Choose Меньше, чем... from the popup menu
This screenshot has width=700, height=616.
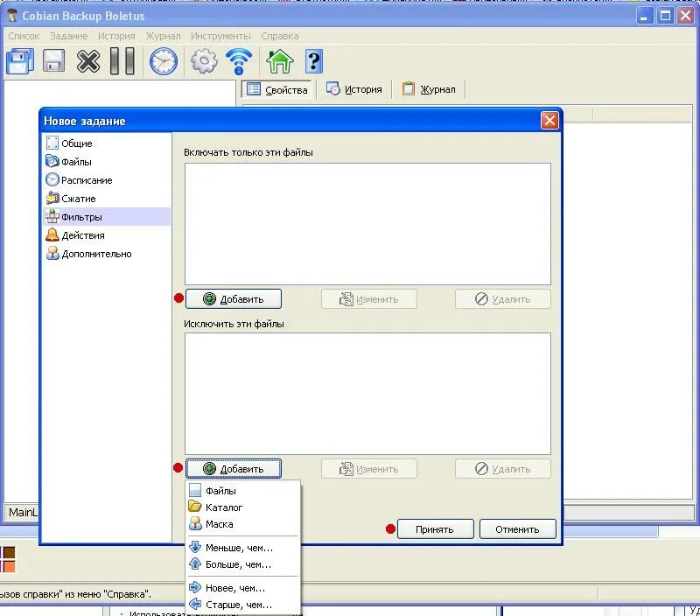click(243, 547)
